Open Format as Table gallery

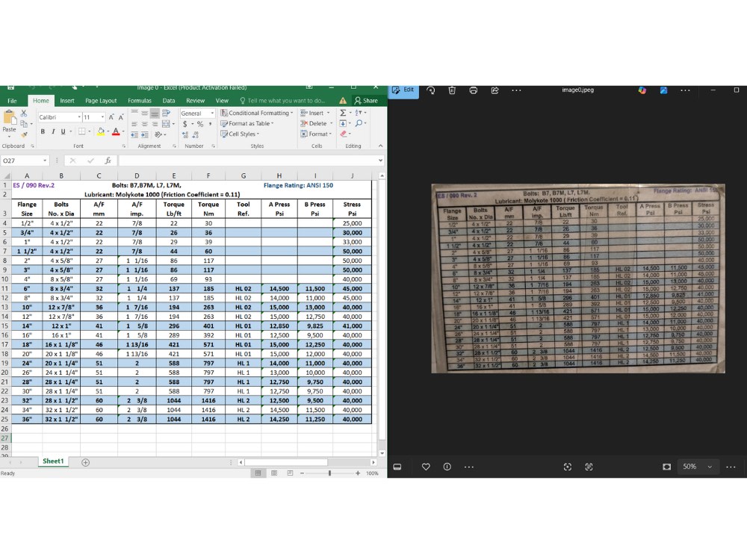pyautogui.click(x=247, y=123)
